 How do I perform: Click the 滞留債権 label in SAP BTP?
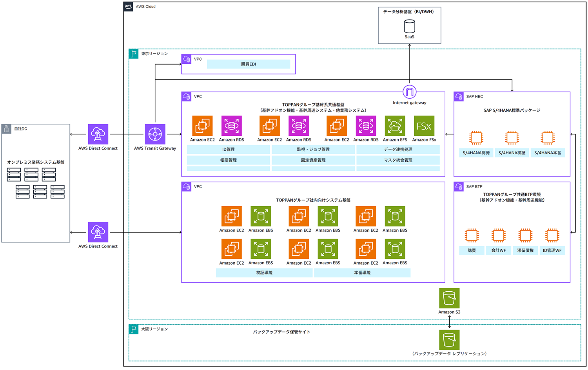click(x=525, y=251)
